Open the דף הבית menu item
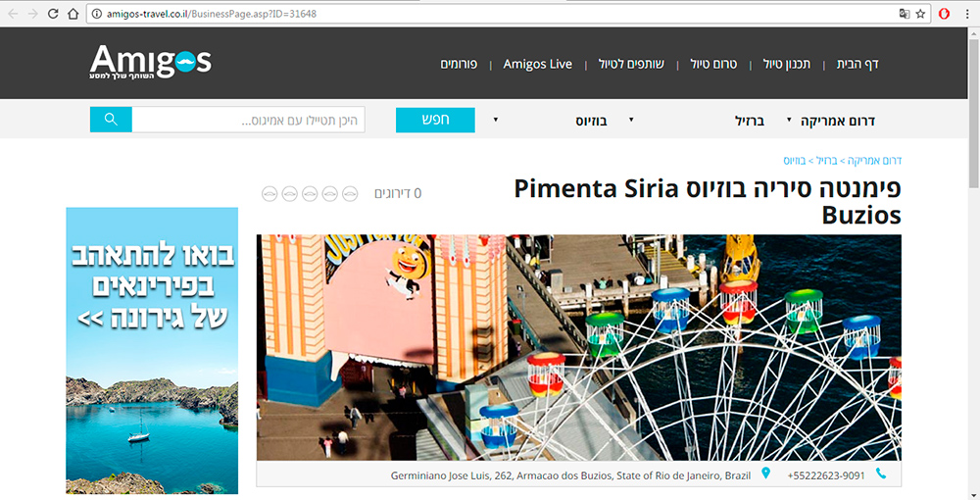 [x=857, y=64]
